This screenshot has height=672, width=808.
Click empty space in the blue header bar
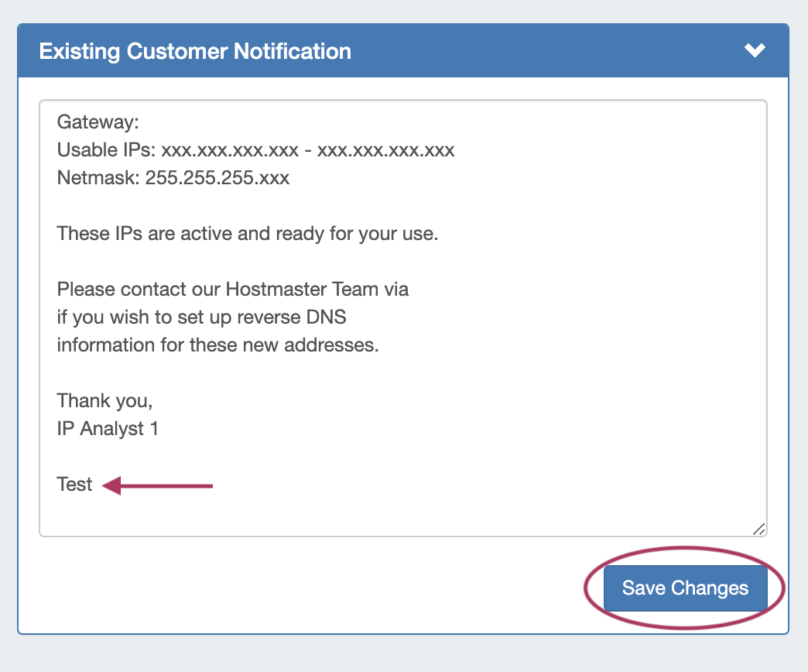tap(542, 52)
